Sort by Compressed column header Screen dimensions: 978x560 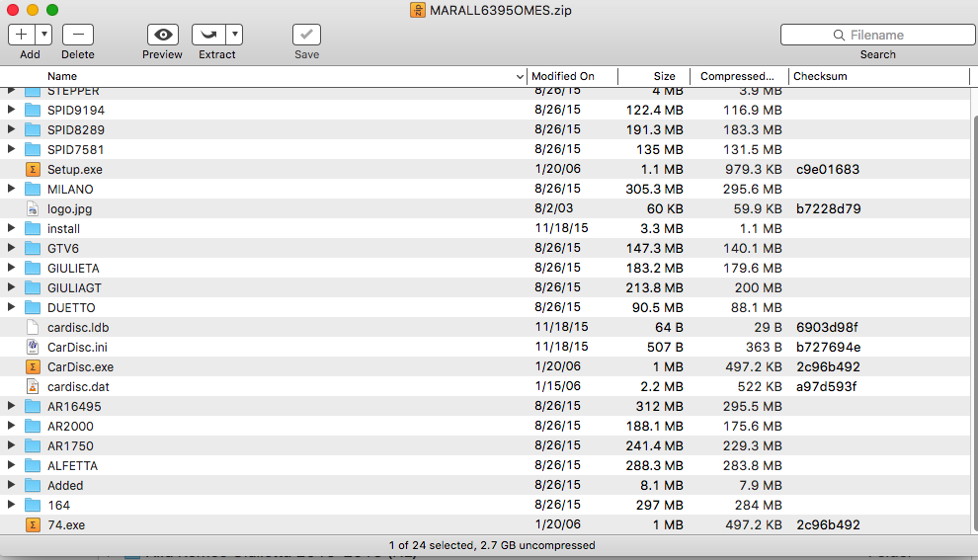[x=739, y=76]
